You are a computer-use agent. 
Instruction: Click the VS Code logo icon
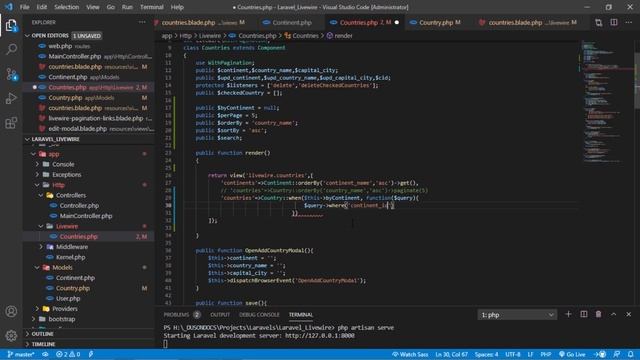(x=9, y=7)
